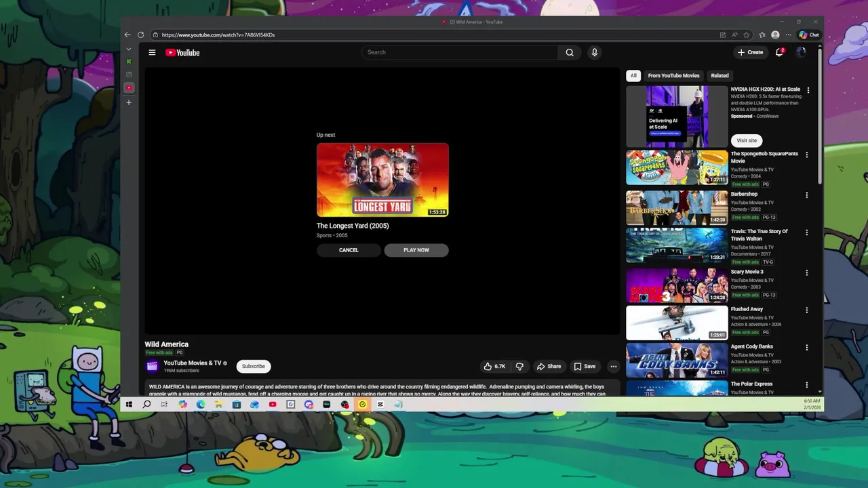Open Microsoft Edge from the taskbar
Viewport: 868px width, 488px height.
(201, 405)
